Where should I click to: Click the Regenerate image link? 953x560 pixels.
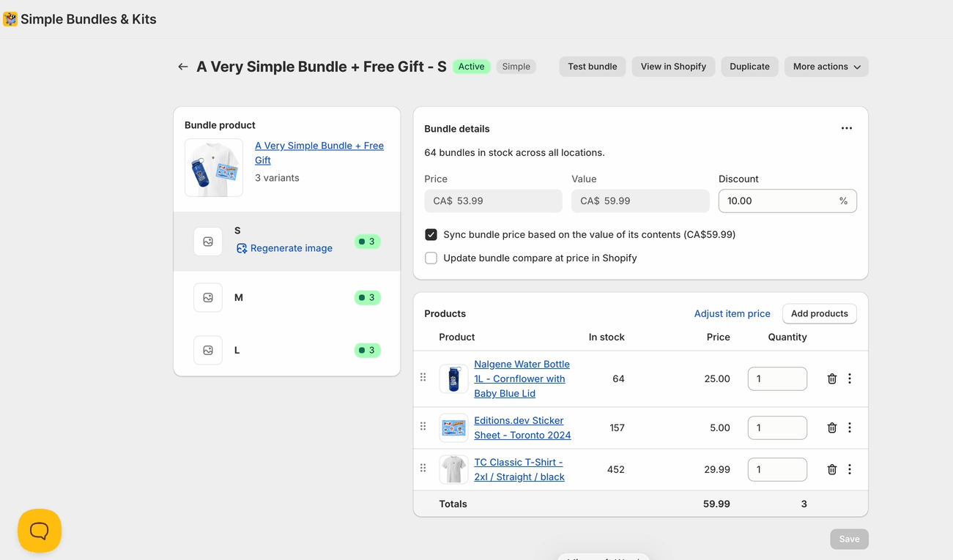coord(292,248)
